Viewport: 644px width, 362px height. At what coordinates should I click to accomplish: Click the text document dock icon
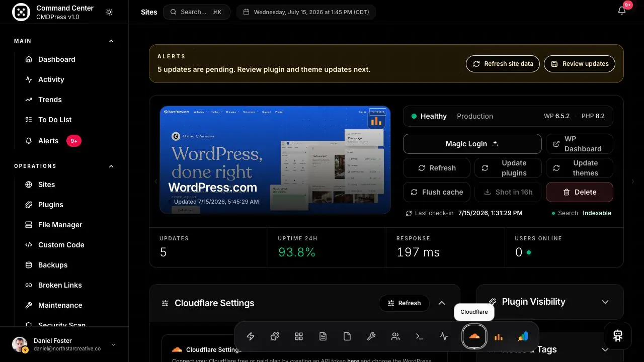point(323,337)
